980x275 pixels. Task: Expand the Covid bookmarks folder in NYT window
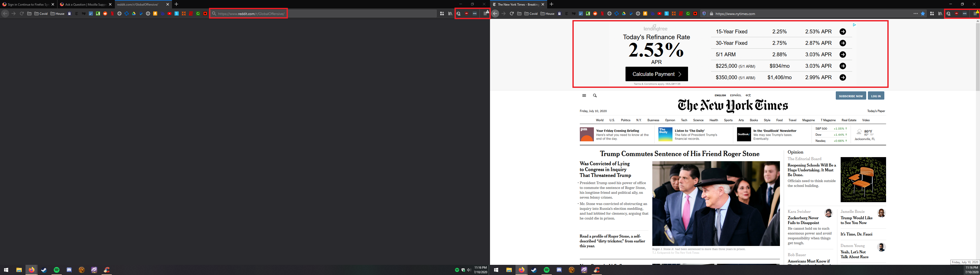(531, 14)
